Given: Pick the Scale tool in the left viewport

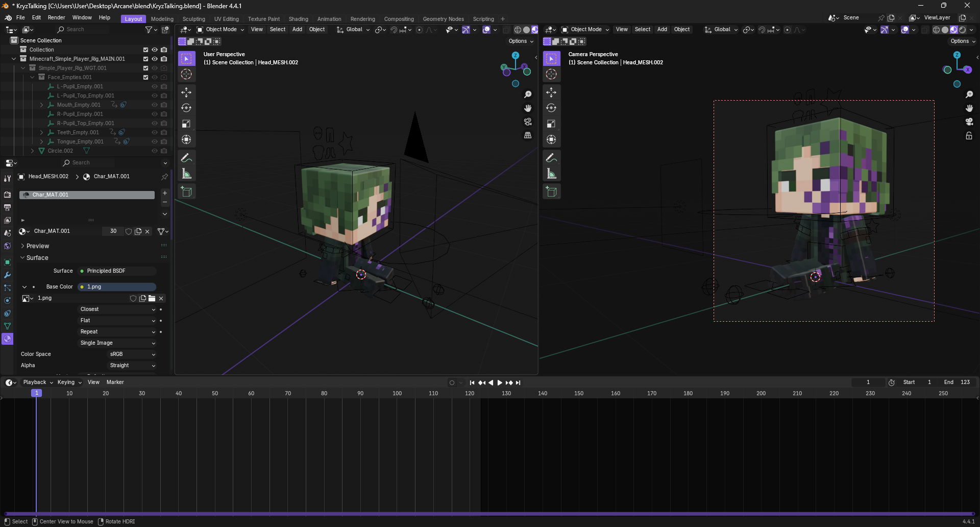Looking at the screenshot, I should pos(186,124).
